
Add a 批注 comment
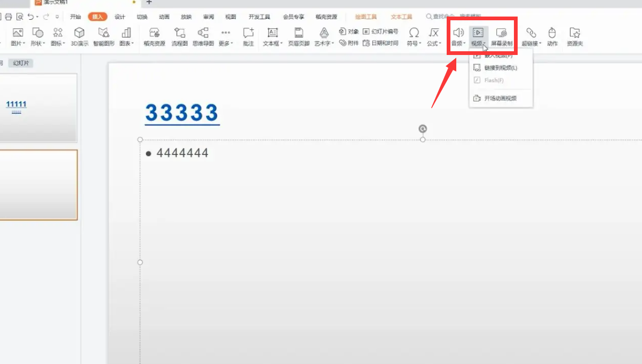click(x=248, y=36)
